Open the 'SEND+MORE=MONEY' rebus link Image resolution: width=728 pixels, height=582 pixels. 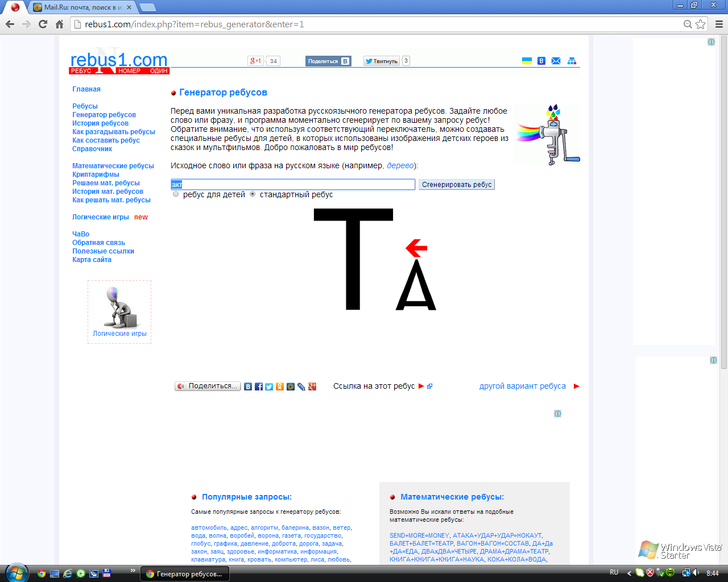tap(419, 535)
